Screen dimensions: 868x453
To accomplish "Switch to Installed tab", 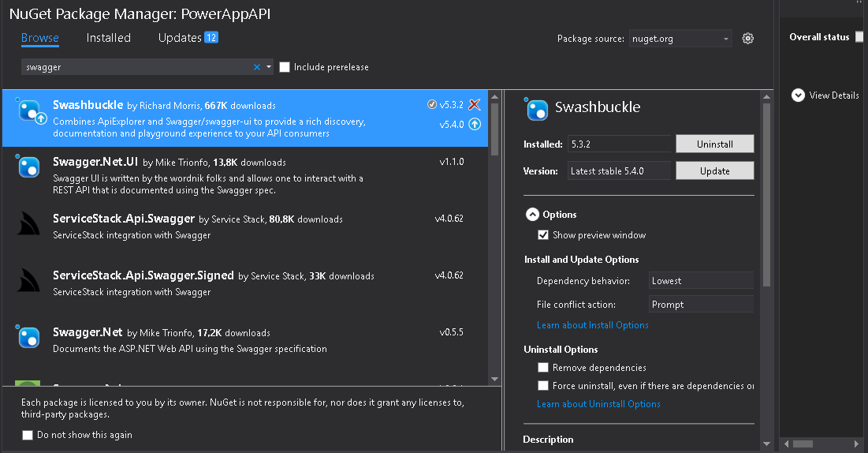I will pos(109,38).
